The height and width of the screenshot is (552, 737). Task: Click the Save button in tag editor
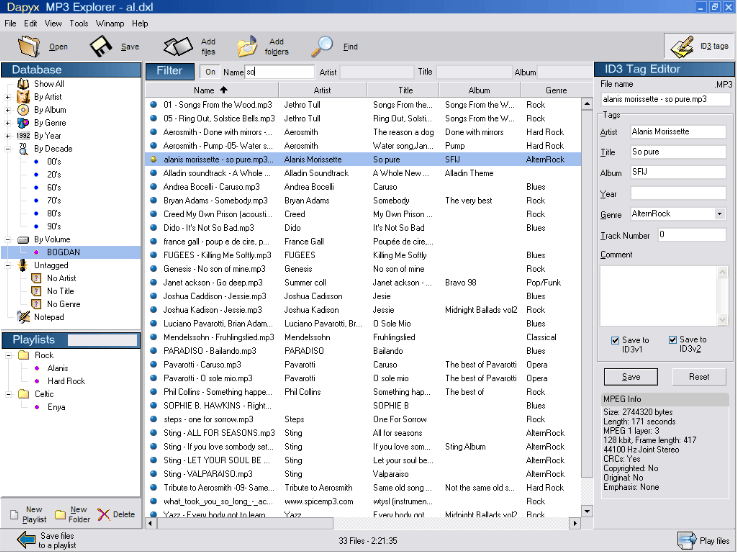coord(631,377)
